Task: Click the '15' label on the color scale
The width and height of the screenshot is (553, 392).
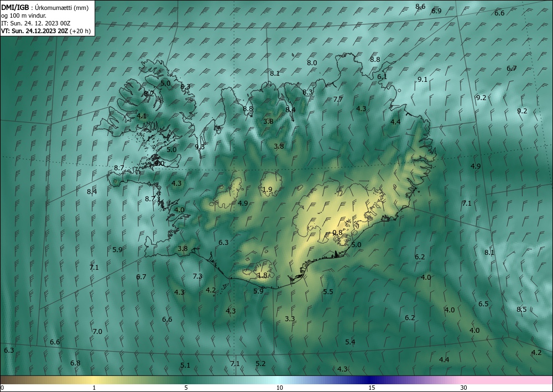Action: click(372, 388)
